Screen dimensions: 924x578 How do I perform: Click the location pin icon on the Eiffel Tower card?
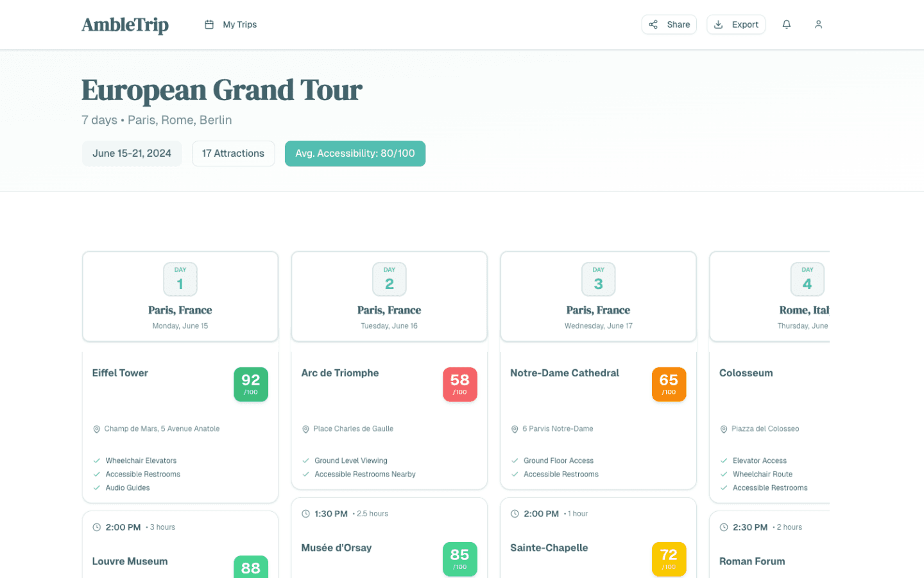97,428
